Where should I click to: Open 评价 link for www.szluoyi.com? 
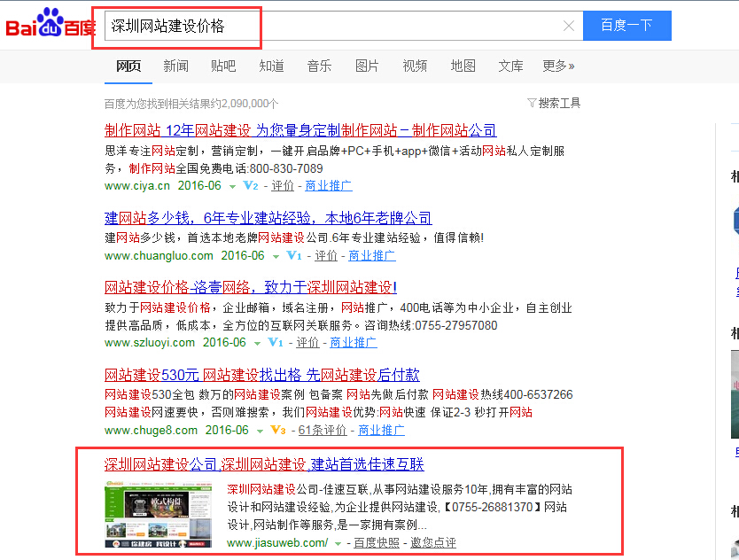[x=307, y=342]
